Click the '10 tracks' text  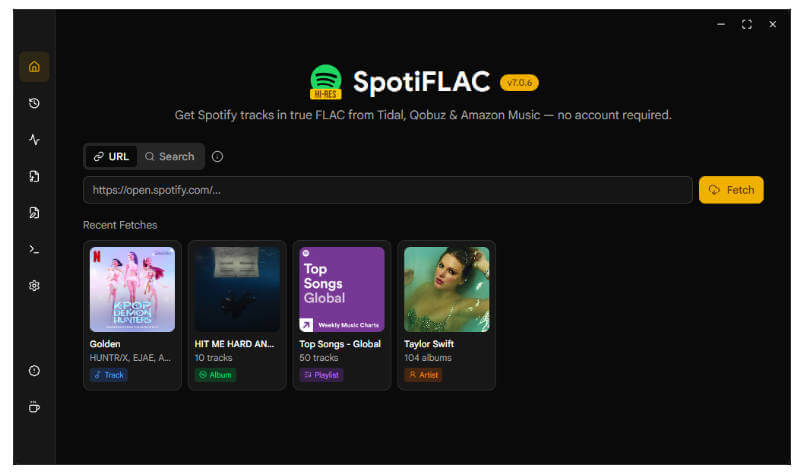tap(214, 358)
